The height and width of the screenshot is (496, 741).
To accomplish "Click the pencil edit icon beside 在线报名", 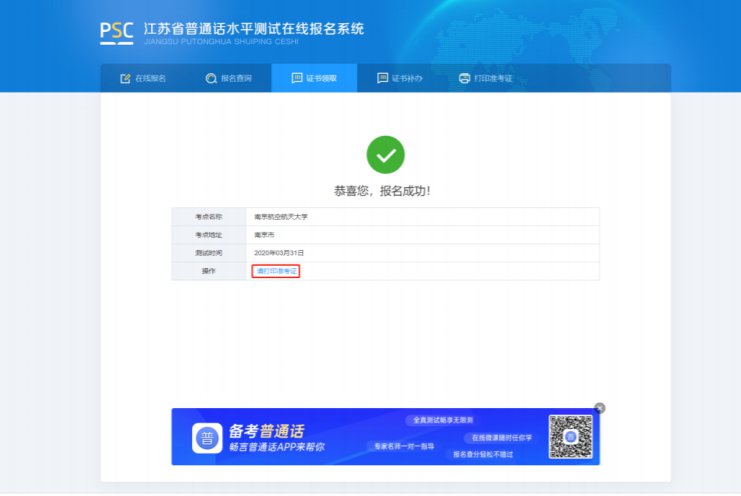I will coord(125,78).
